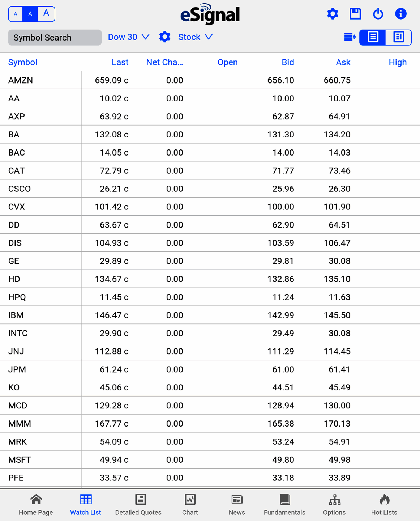Viewport: 420px width, 521px height.
Task: Open watch list settings gear beside Dow 30
Action: [164, 37]
